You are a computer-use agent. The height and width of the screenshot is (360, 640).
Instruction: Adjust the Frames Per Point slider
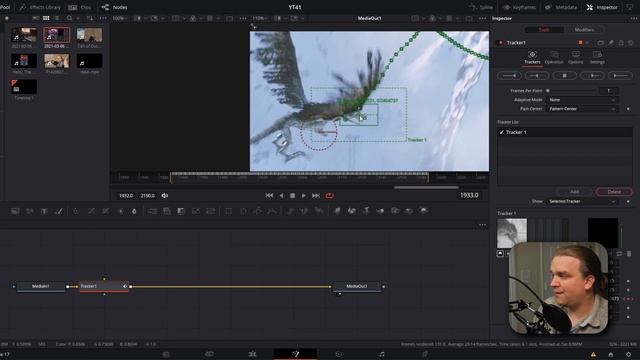[x=571, y=91]
